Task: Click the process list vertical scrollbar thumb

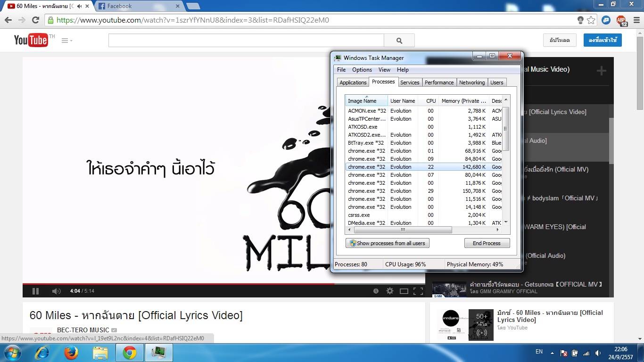Action: (x=506, y=129)
